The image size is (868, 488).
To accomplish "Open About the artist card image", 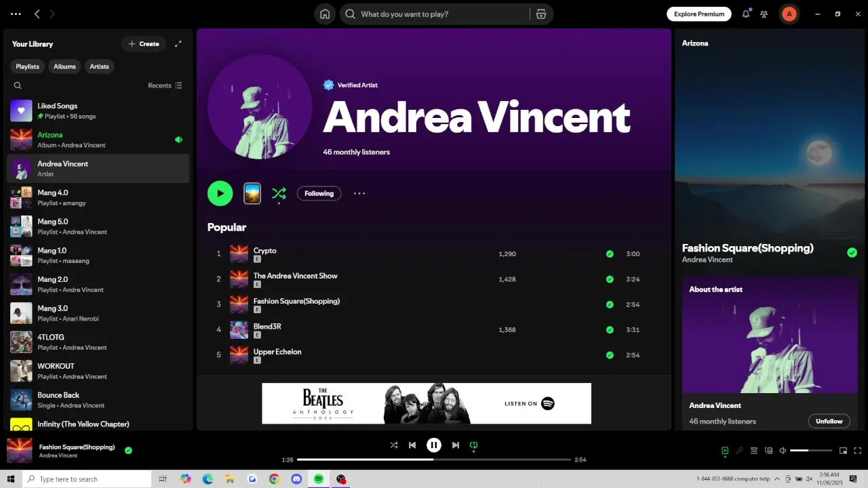I will point(770,335).
